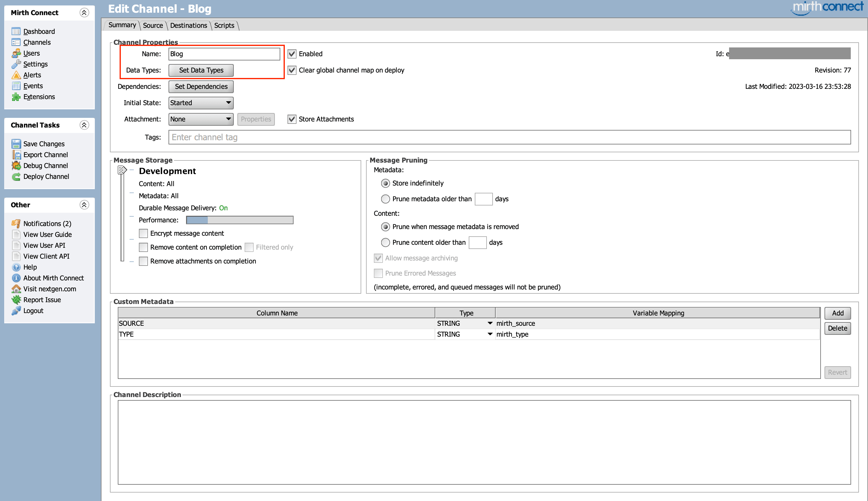
Task: Open the Destinations tab
Action: (x=188, y=25)
